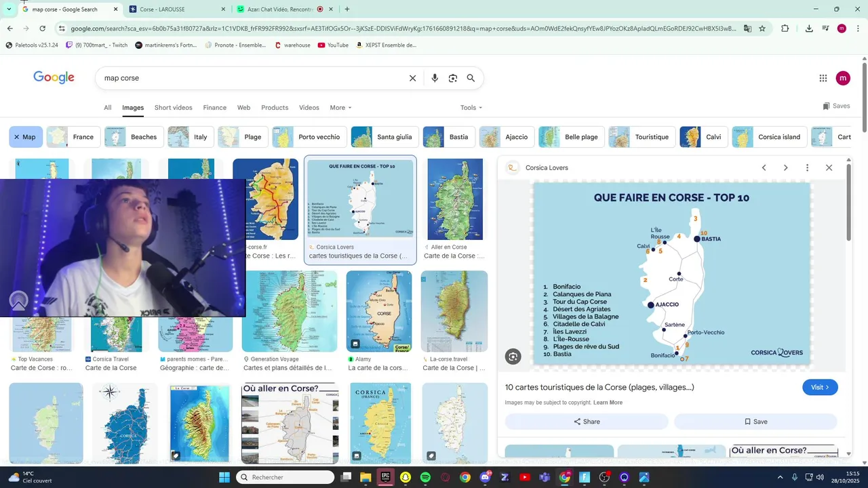Click the Share button in the preview panel

(587, 422)
